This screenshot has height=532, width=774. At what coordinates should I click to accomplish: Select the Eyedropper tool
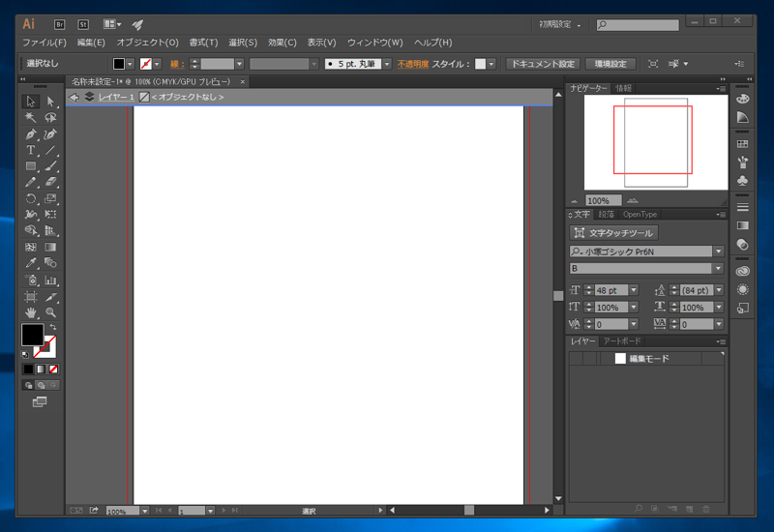click(x=31, y=263)
